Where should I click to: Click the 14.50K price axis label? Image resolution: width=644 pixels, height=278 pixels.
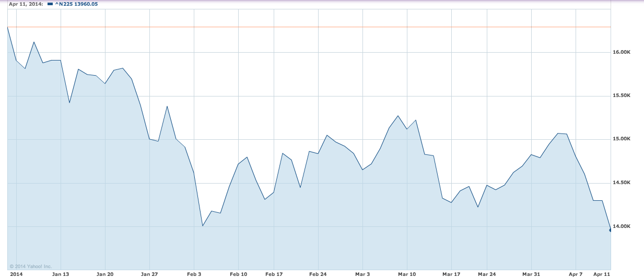pos(622,183)
